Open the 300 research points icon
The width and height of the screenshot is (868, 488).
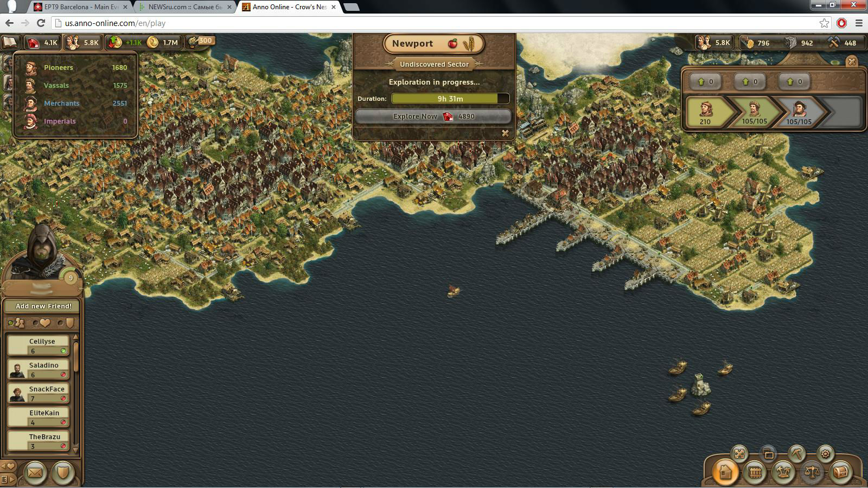click(x=199, y=41)
